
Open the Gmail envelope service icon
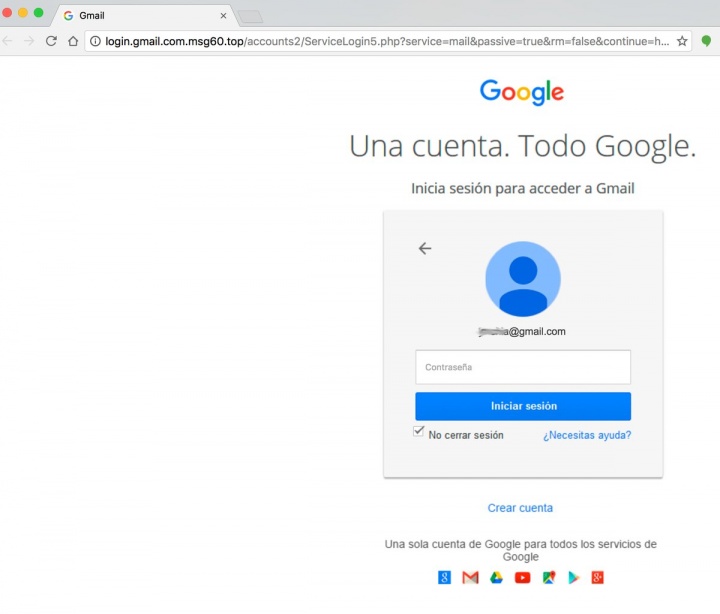point(470,577)
